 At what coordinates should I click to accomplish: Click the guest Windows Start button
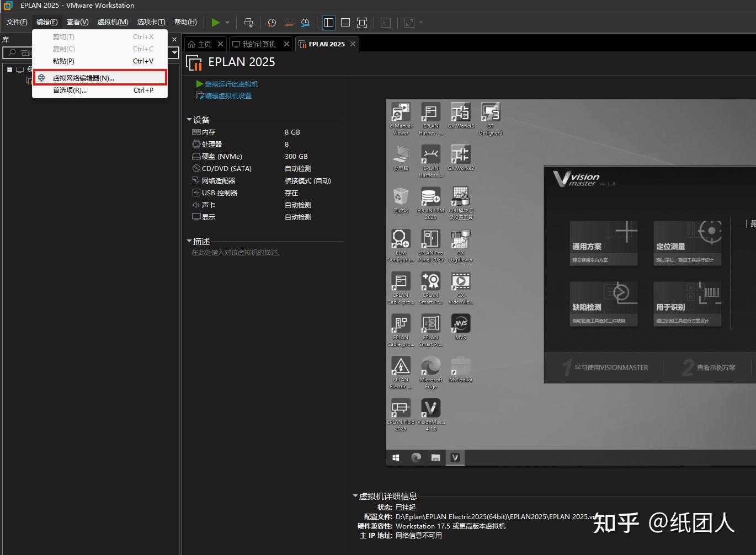click(x=396, y=457)
